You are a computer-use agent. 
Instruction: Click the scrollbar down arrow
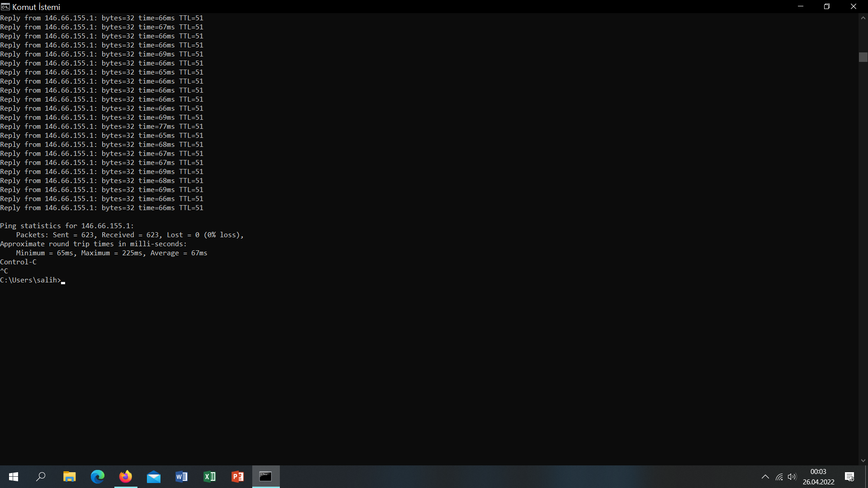pyautogui.click(x=863, y=460)
